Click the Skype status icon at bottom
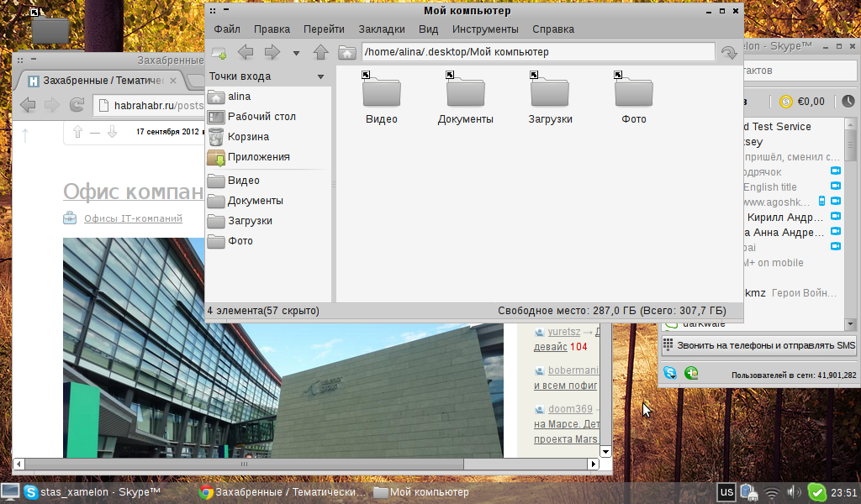Image resolution: width=861 pixels, height=504 pixels. pyautogui.click(x=670, y=374)
